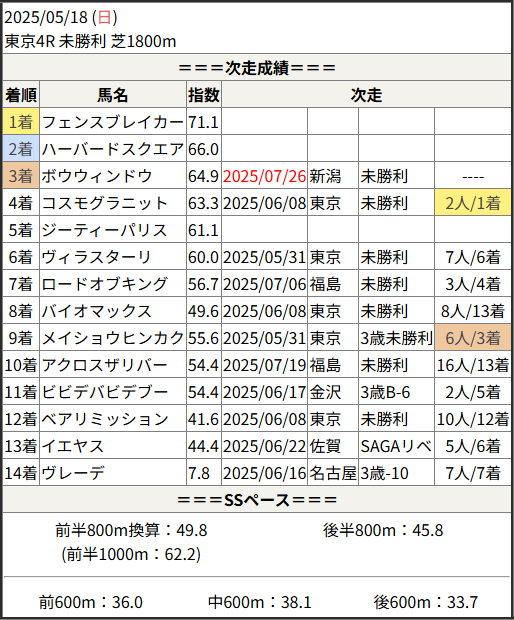
Task: Click the SAGAリベ race class cell
Action: point(396,446)
